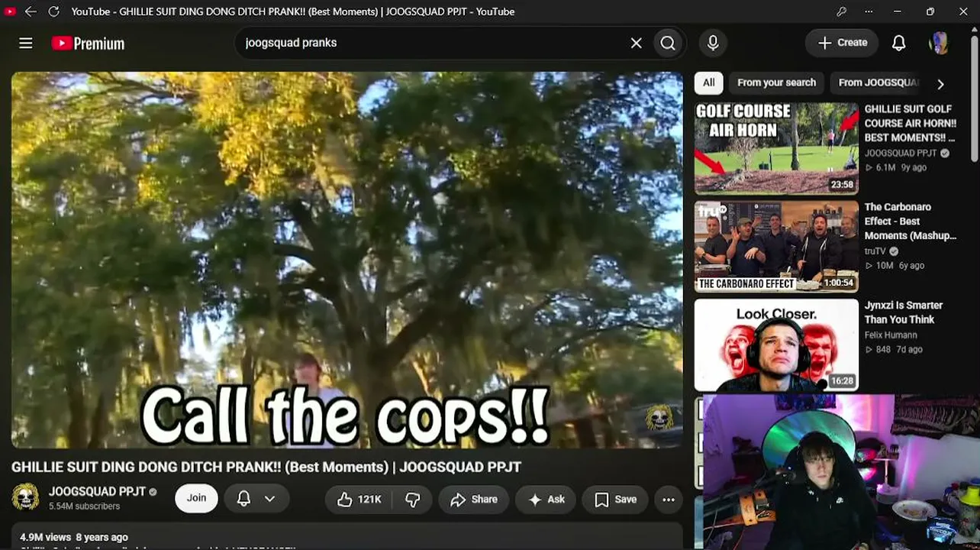Image resolution: width=980 pixels, height=550 pixels.
Task: Like the video with 121K thumbs-up
Action: tap(358, 500)
